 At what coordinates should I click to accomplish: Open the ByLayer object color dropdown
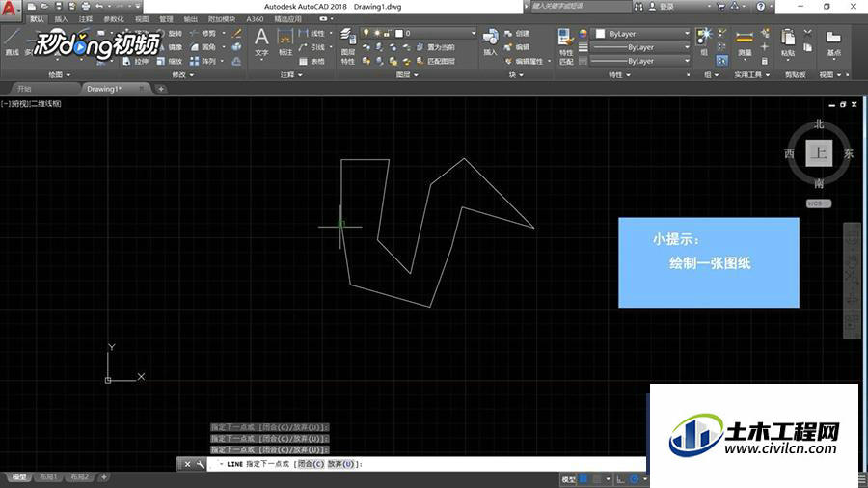pos(641,34)
